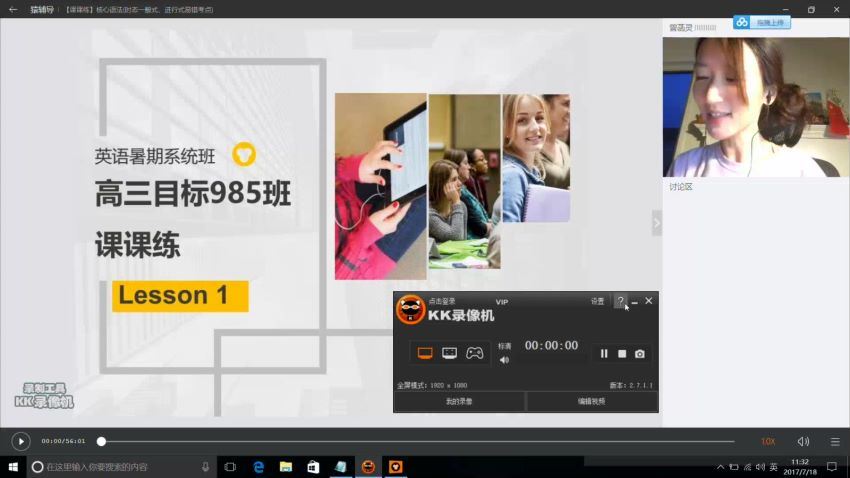
Task: Open network status in system tray
Action: pos(748,467)
